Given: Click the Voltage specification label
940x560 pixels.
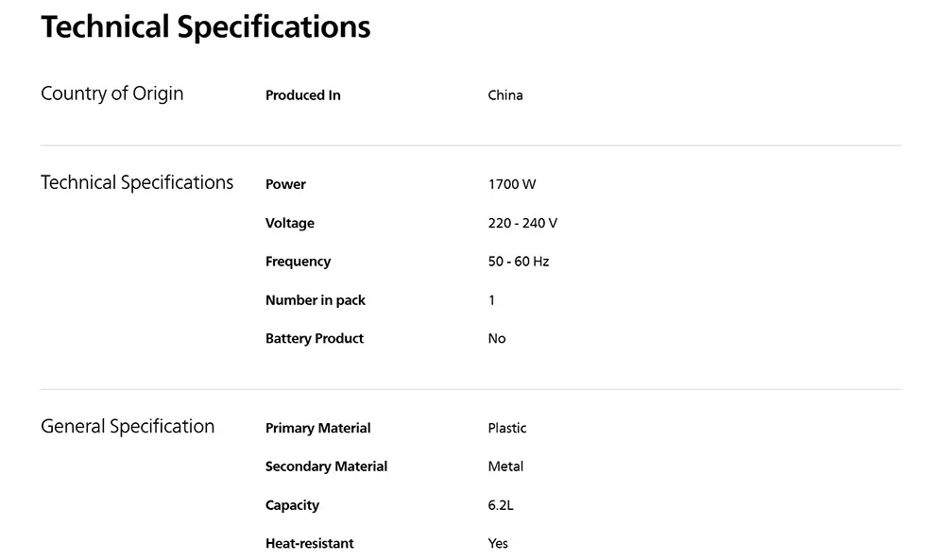Looking at the screenshot, I should [x=290, y=223].
